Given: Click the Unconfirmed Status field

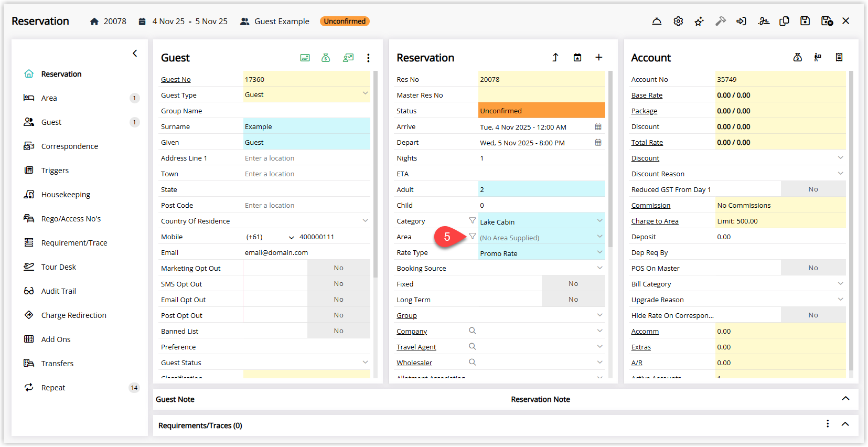Looking at the screenshot, I should [x=541, y=111].
